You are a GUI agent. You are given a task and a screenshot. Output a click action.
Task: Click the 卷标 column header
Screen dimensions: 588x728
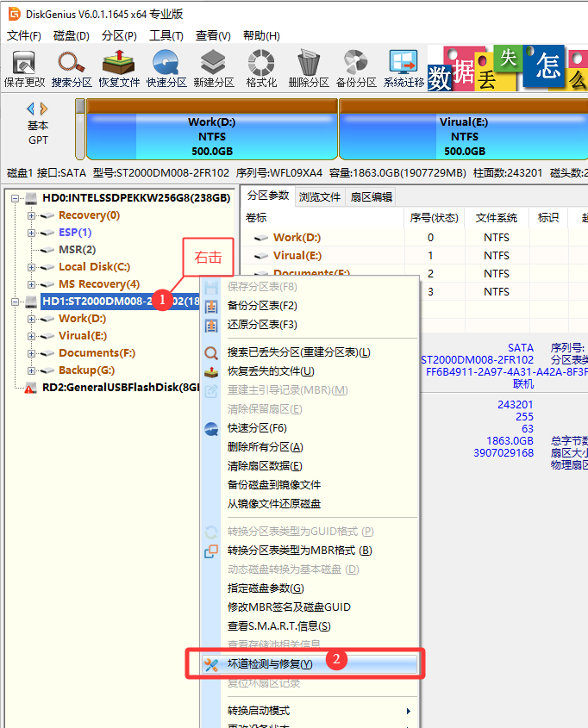tap(322, 218)
